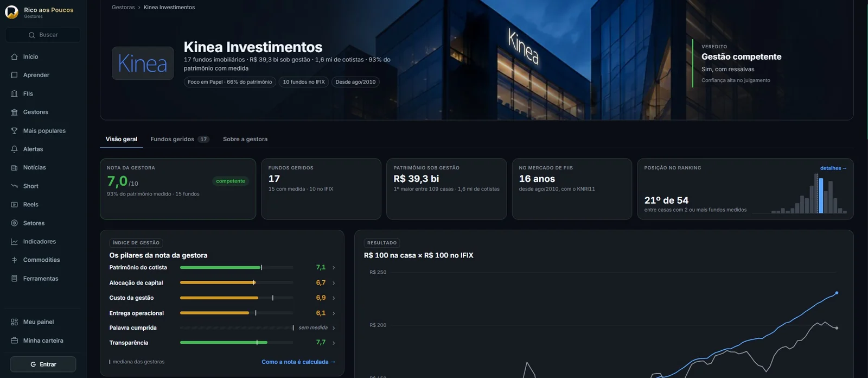The width and height of the screenshot is (868, 378).
Task: Go to Início in sidebar
Action: pyautogui.click(x=43, y=56)
